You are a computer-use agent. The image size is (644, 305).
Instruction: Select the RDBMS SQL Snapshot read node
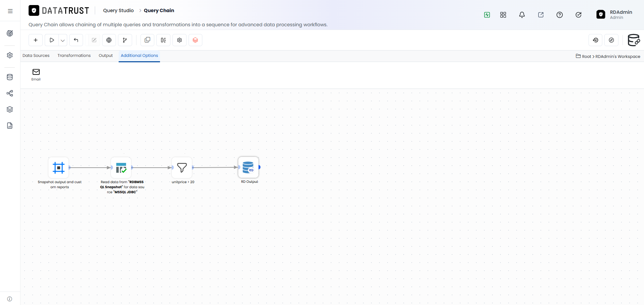tap(121, 168)
